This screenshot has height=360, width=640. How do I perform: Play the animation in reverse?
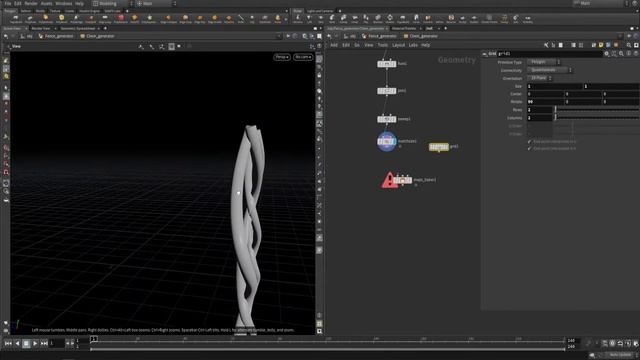17,344
